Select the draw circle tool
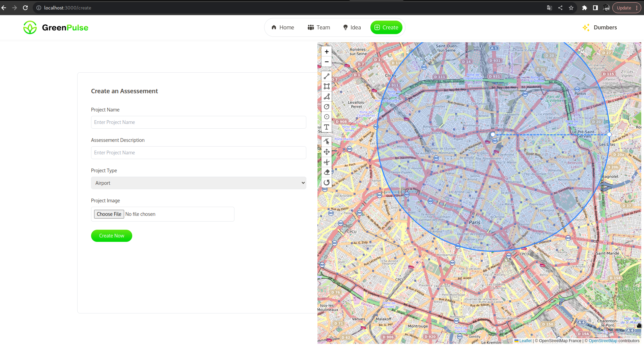The width and height of the screenshot is (644, 354). coord(327,107)
